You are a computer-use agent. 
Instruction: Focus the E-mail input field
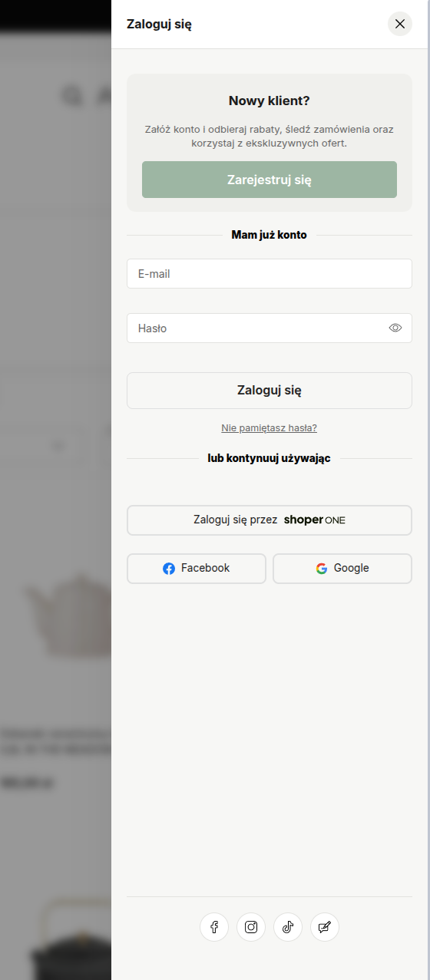point(270,273)
